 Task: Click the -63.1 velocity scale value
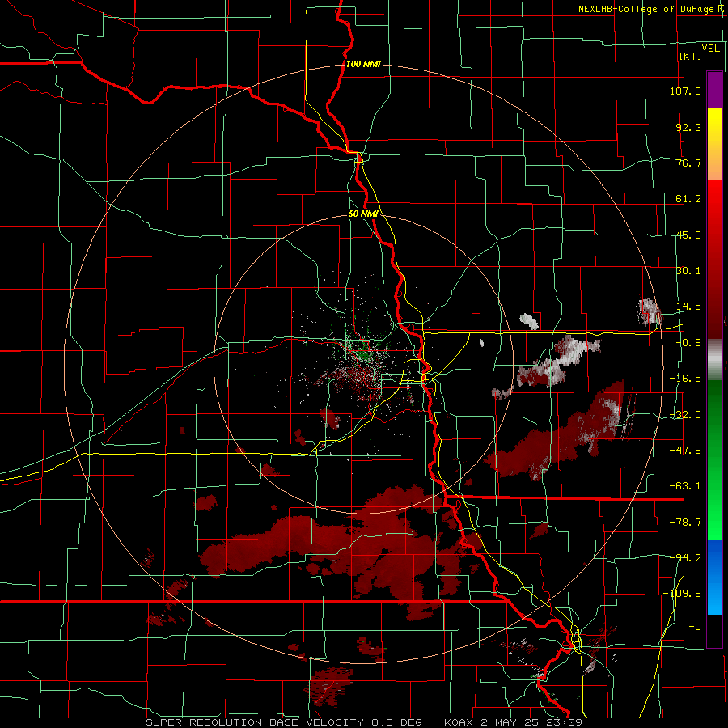click(x=685, y=486)
